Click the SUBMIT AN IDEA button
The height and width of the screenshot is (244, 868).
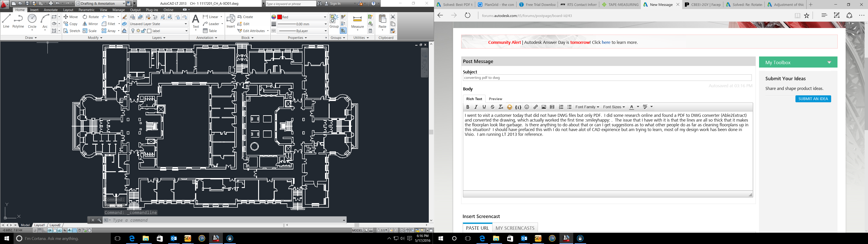click(813, 99)
